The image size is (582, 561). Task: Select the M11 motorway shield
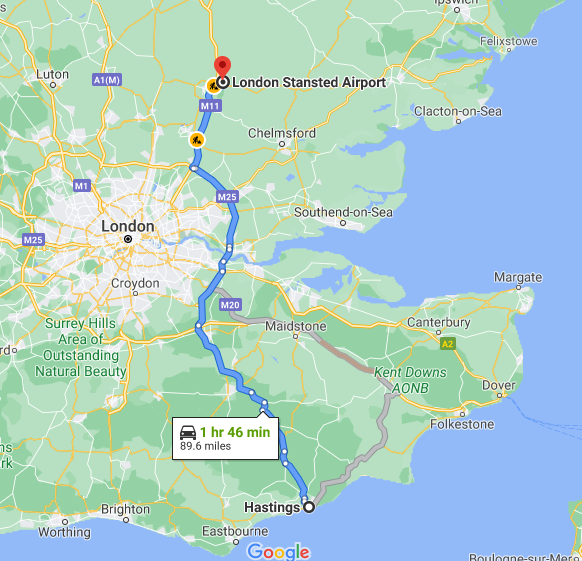210,106
